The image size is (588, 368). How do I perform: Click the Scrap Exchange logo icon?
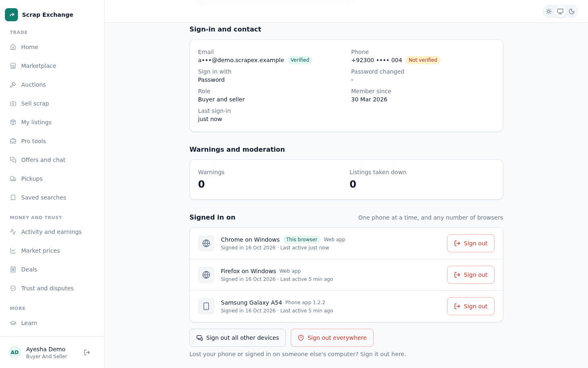click(x=11, y=15)
